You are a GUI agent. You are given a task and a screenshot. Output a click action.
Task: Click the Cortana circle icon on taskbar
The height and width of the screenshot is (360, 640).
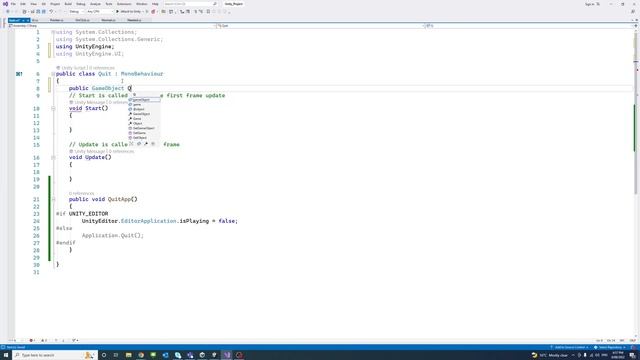pos(104,355)
